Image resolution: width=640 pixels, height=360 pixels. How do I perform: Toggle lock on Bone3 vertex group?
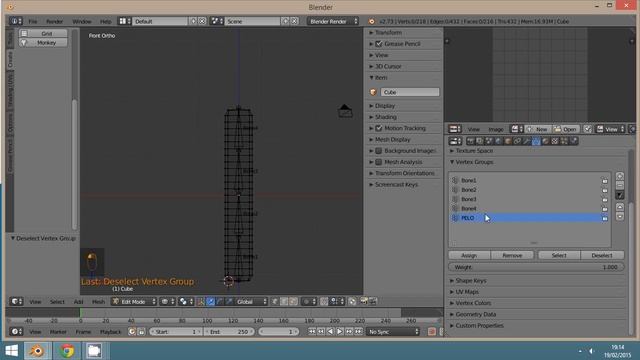point(604,199)
